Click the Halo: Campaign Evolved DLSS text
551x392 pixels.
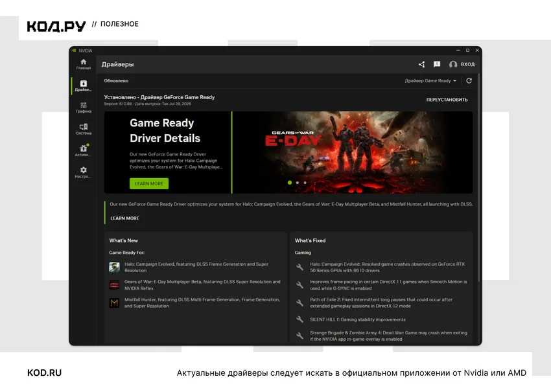(196, 268)
